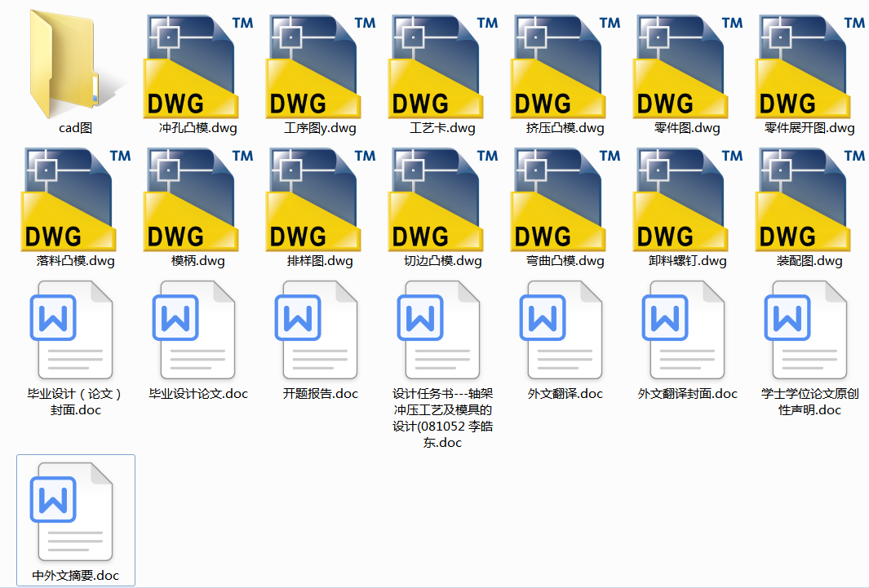This screenshot has height=588, width=869.
Task: Click the file name 工艺卡.dwg
Action: 442,128
